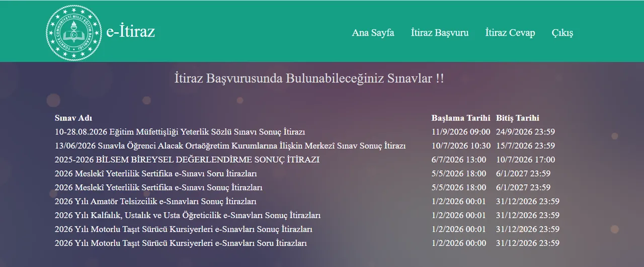The height and width of the screenshot is (267, 644).
Task: Open the Ana Sayfa menu item
Action: (373, 33)
